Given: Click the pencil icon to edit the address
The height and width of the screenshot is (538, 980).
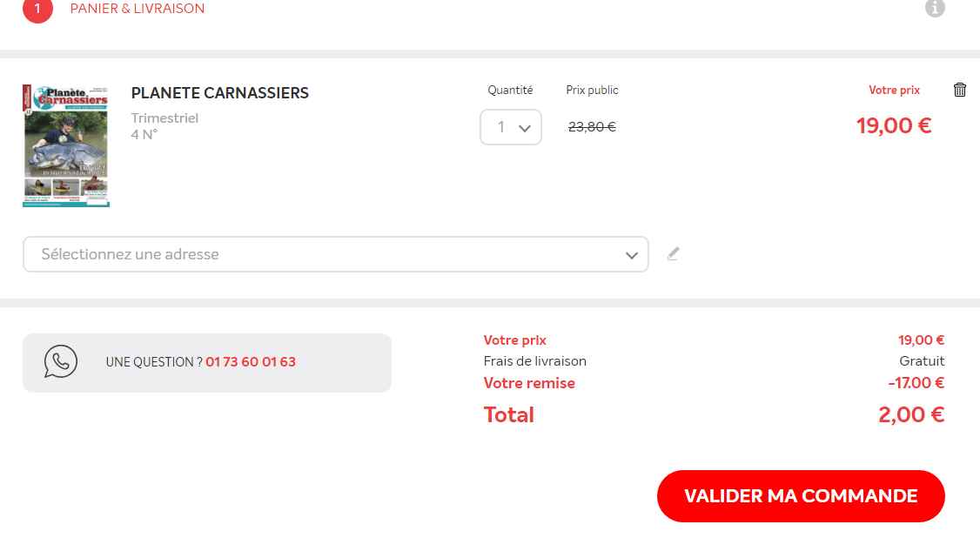Looking at the screenshot, I should (673, 254).
